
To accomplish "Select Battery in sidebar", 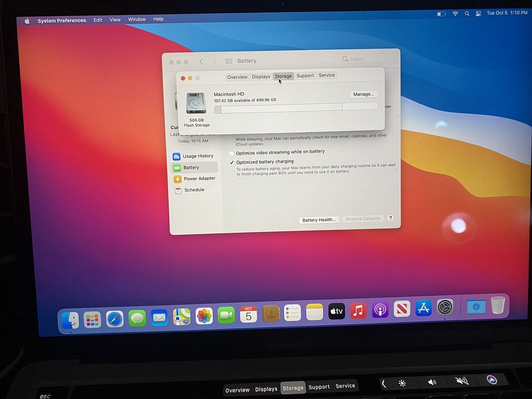I will [194, 168].
